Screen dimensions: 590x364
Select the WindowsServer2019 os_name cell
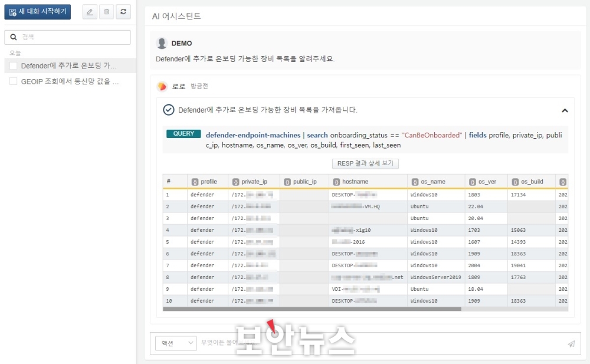436,277
